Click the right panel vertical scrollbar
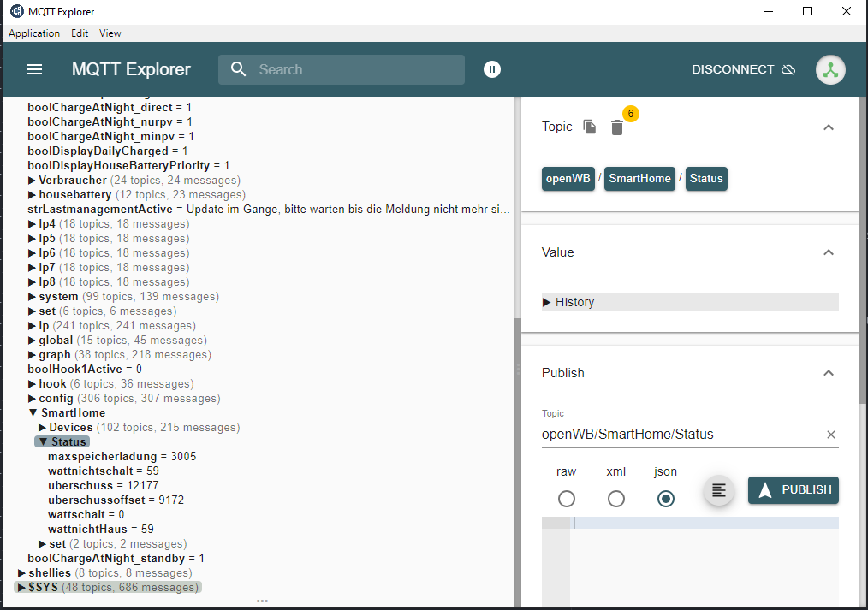This screenshot has height=610, width=868. pos(863,249)
